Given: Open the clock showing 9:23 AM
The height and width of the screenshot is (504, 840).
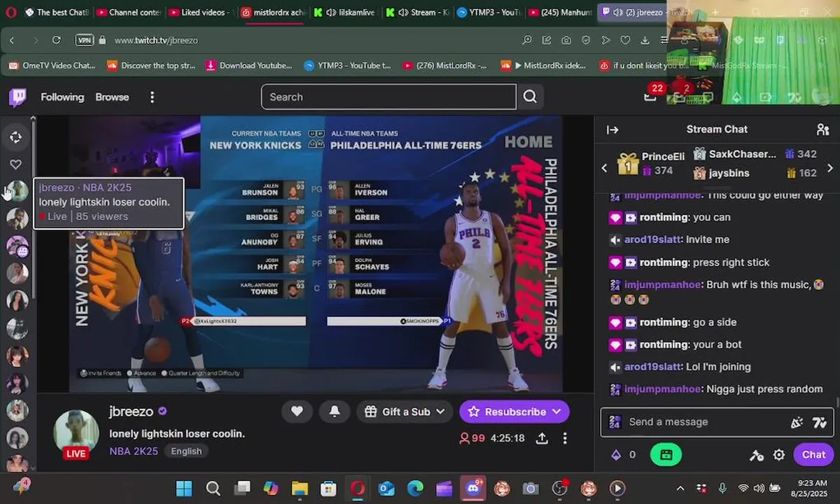Looking at the screenshot, I should [811, 488].
